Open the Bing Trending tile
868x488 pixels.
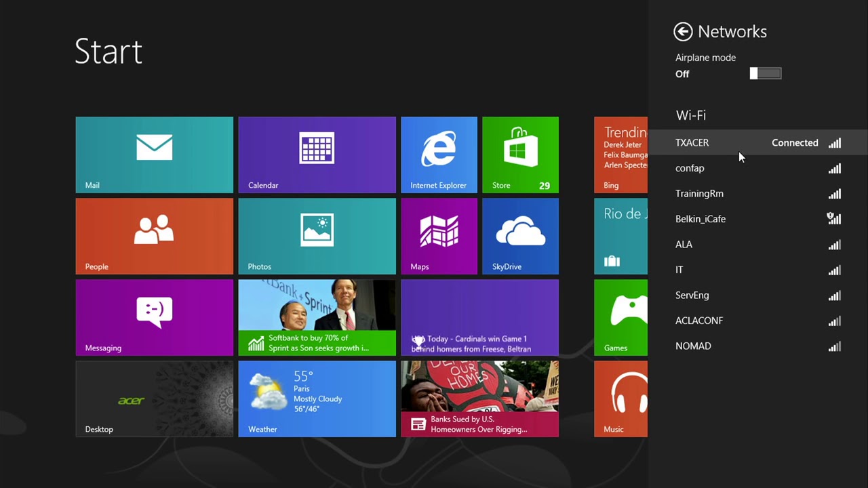tap(620, 155)
